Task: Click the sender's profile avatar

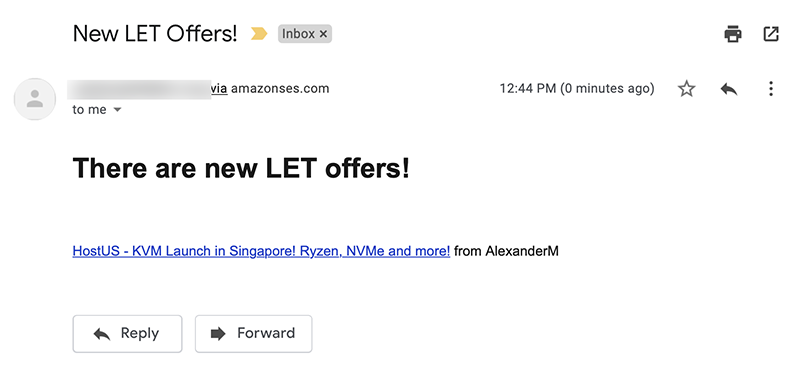Action: [35, 99]
